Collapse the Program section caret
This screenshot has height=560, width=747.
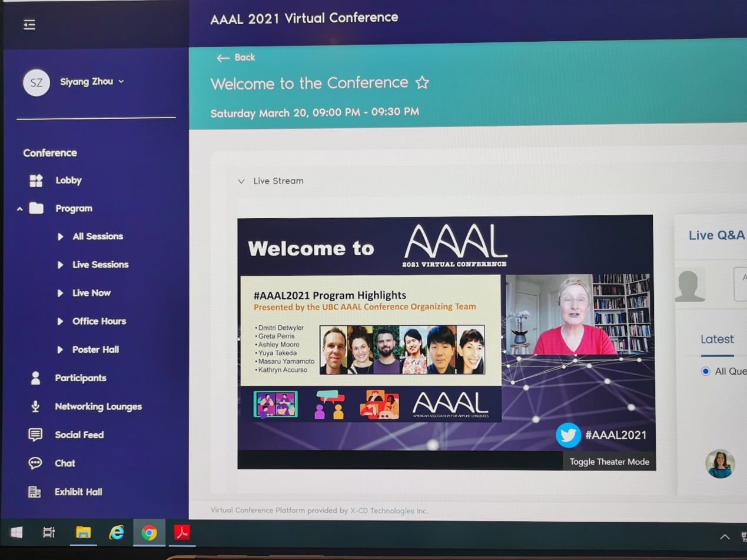[x=20, y=209]
